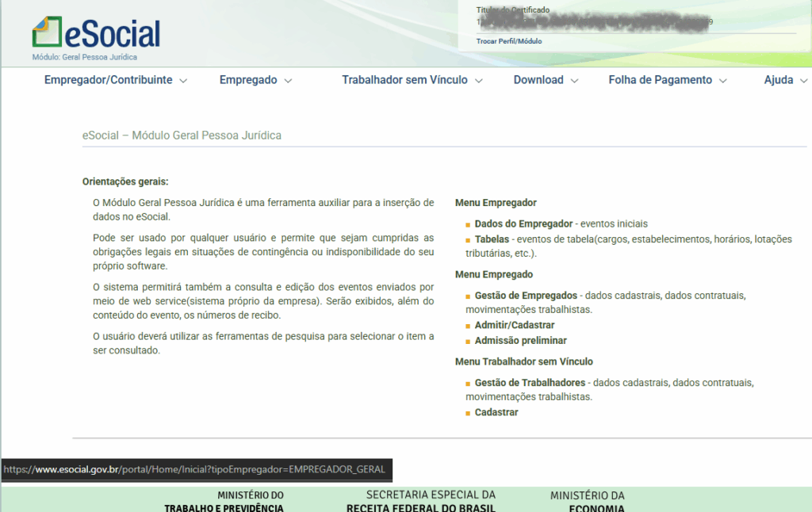Click the 'Titular do Certificado' label

pyautogui.click(x=513, y=10)
